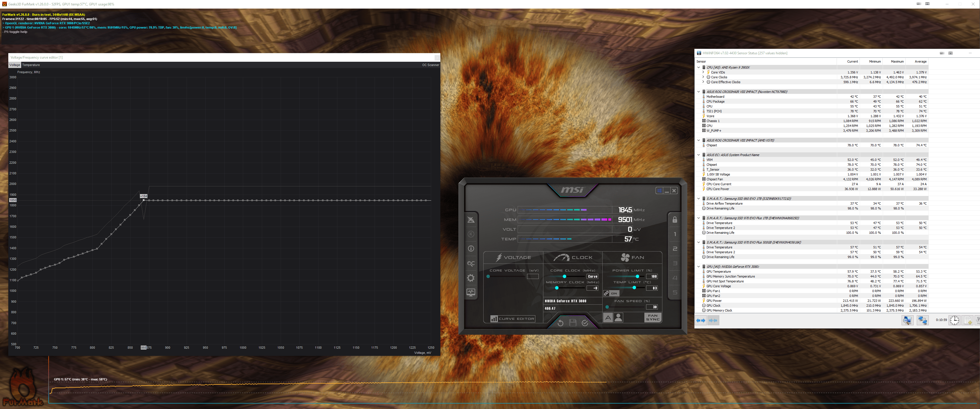Toggle user-defined fan control button
This screenshot has height=409, width=980.
coord(619,317)
